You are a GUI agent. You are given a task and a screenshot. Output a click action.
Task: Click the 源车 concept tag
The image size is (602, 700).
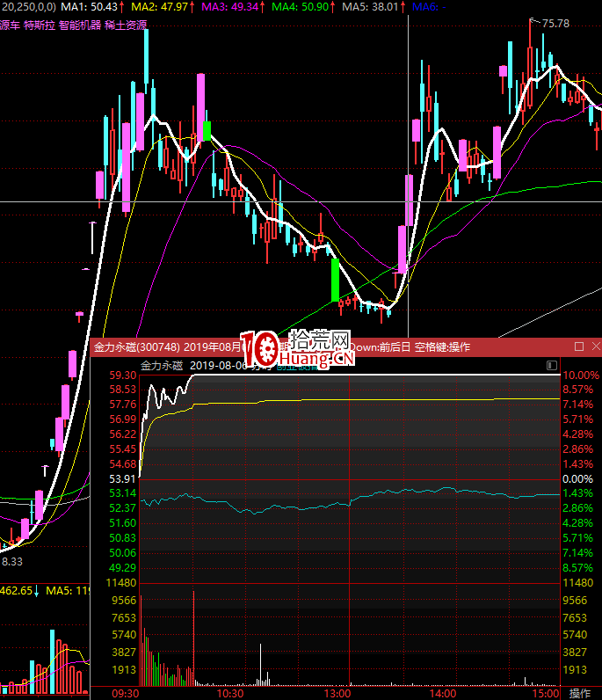(x=10, y=25)
